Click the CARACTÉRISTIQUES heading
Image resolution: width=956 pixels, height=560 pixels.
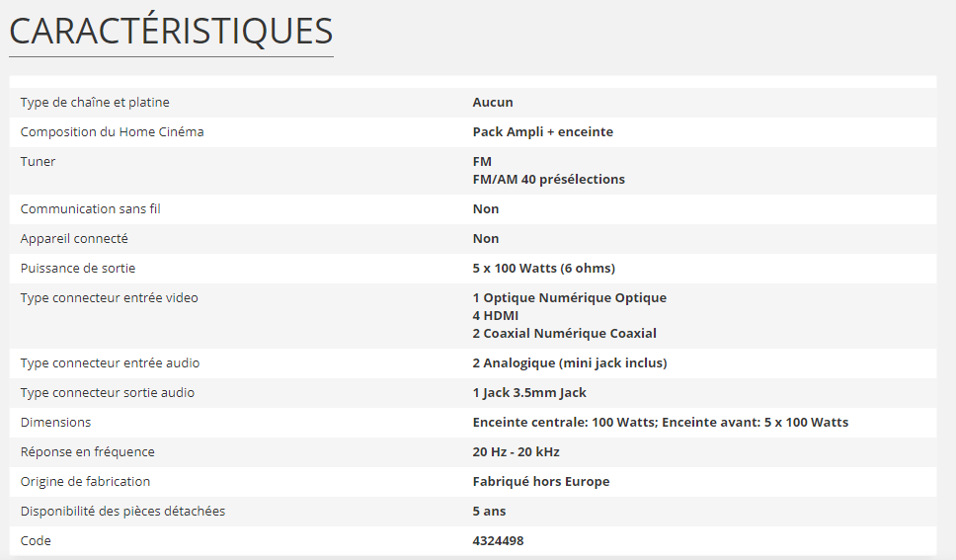click(x=171, y=32)
